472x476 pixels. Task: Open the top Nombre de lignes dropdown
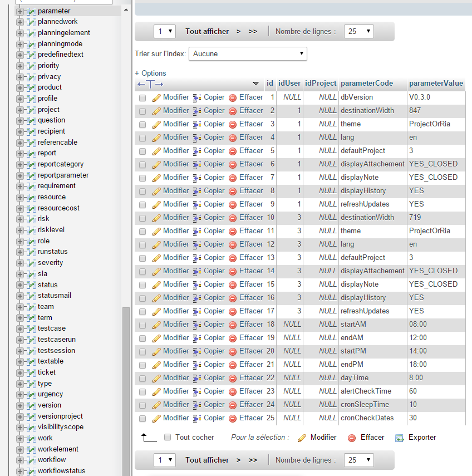click(358, 32)
